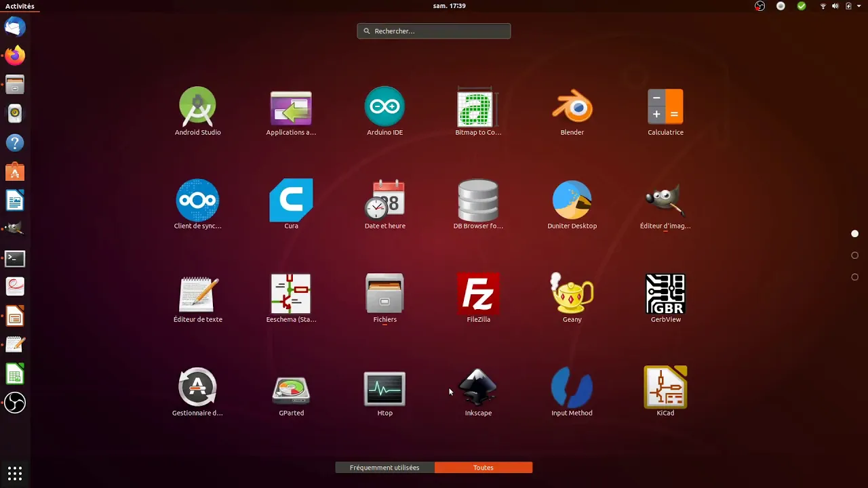Open the notepad text editor dock icon
This screenshot has height=488, width=868.
(15, 346)
